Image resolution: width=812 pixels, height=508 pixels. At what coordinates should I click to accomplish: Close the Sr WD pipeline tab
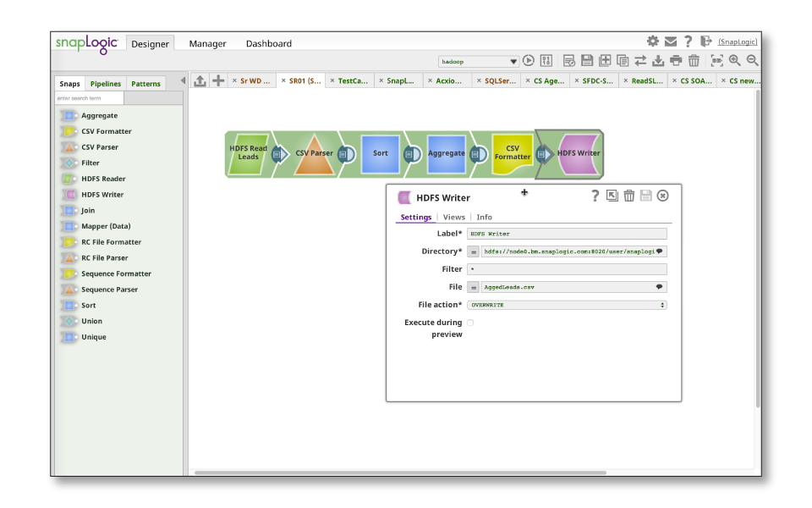234,81
